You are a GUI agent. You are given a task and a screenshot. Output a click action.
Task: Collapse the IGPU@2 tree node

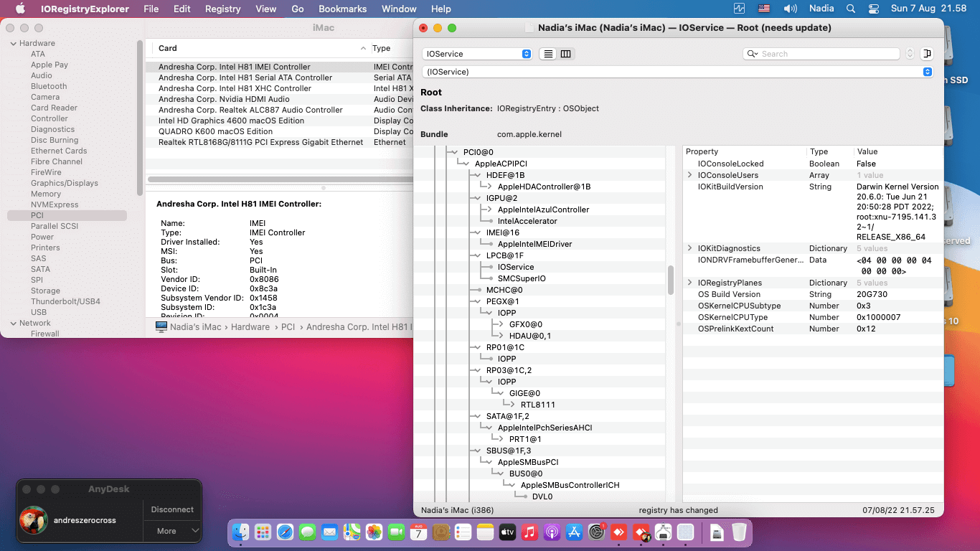pyautogui.click(x=476, y=198)
